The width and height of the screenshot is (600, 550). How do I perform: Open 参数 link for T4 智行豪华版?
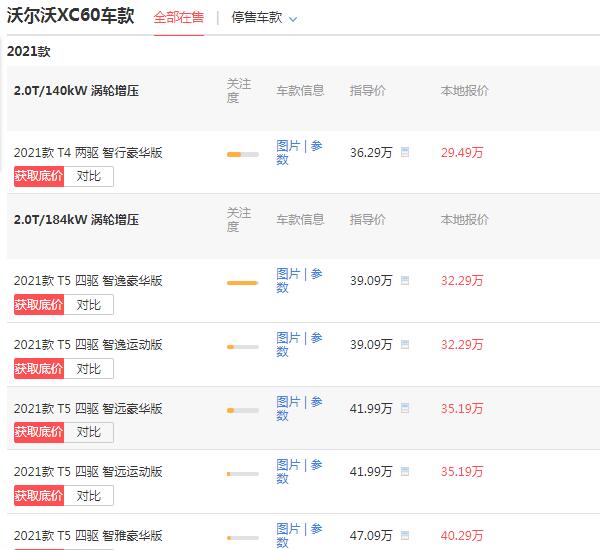coord(316,146)
